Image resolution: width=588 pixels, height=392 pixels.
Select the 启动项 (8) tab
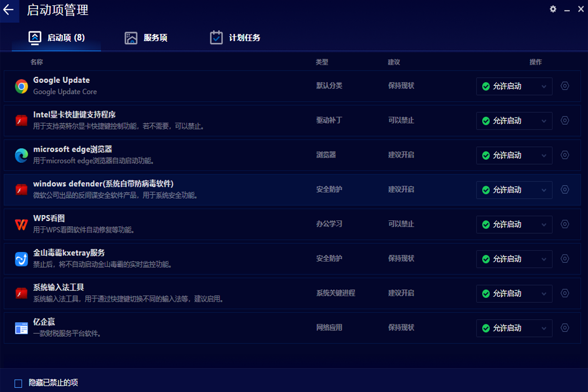tap(57, 38)
